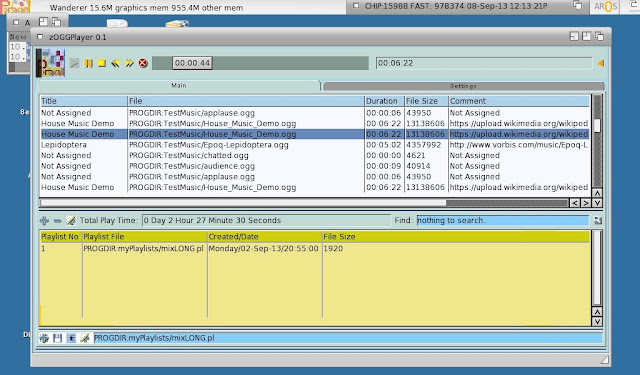Skip to next track using forward arrows
This screenshot has width=640, height=375.
pyautogui.click(x=129, y=63)
